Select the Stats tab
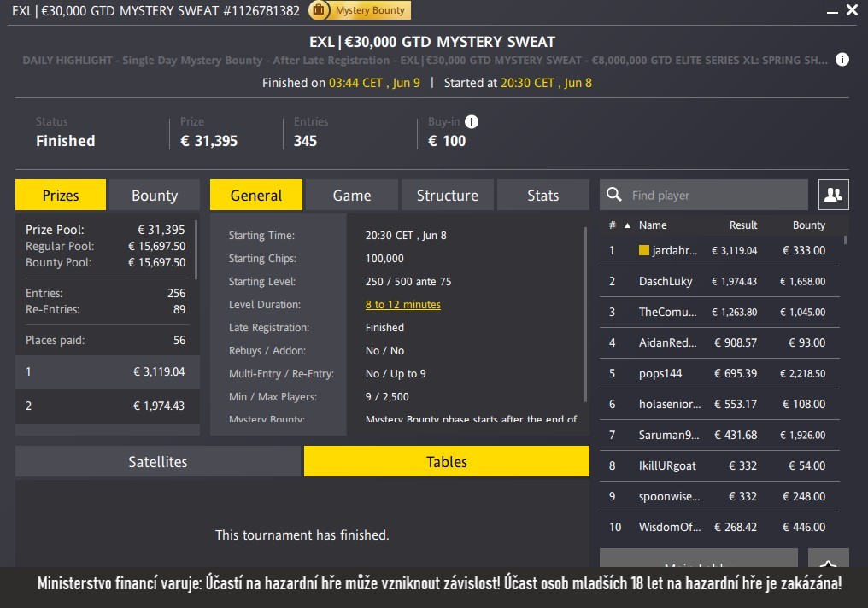The width and height of the screenshot is (868, 608). point(542,196)
